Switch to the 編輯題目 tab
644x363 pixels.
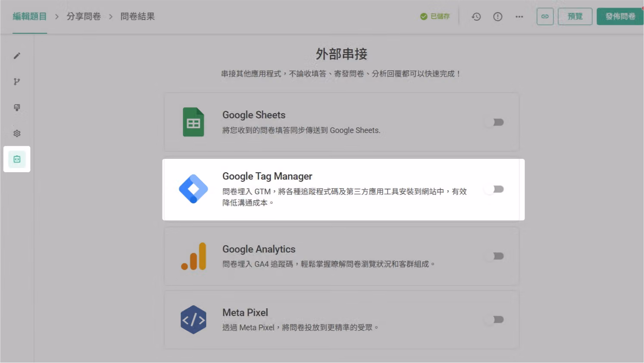(x=30, y=16)
